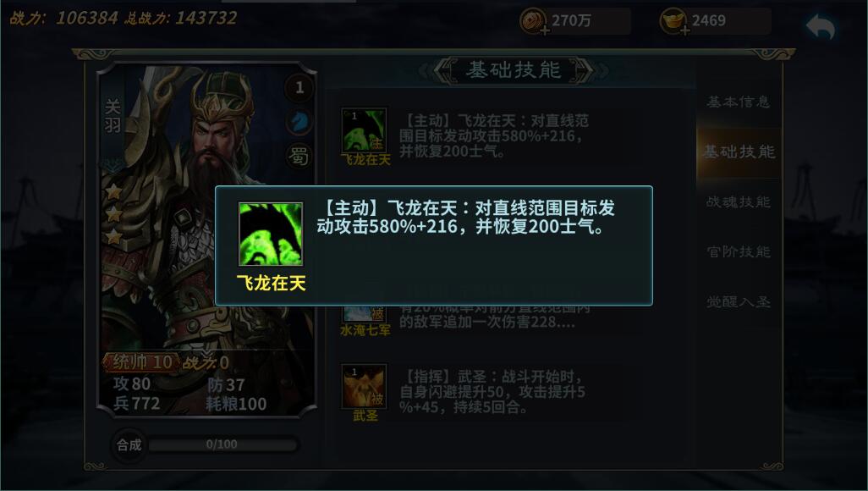This screenshot has width=868, height=491.
Task: Click the 合成 button
Action: [129, 444]
